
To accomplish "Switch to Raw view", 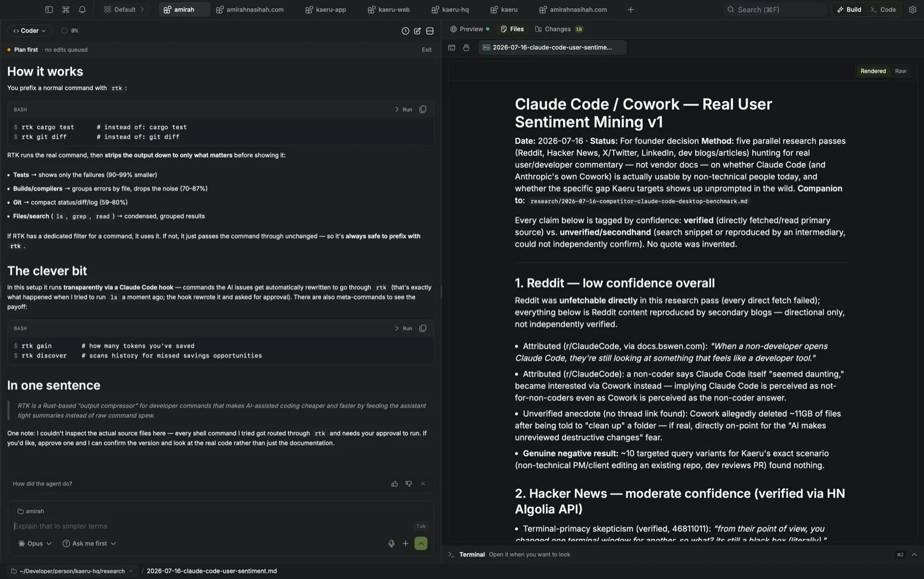I will coord(900,71).
